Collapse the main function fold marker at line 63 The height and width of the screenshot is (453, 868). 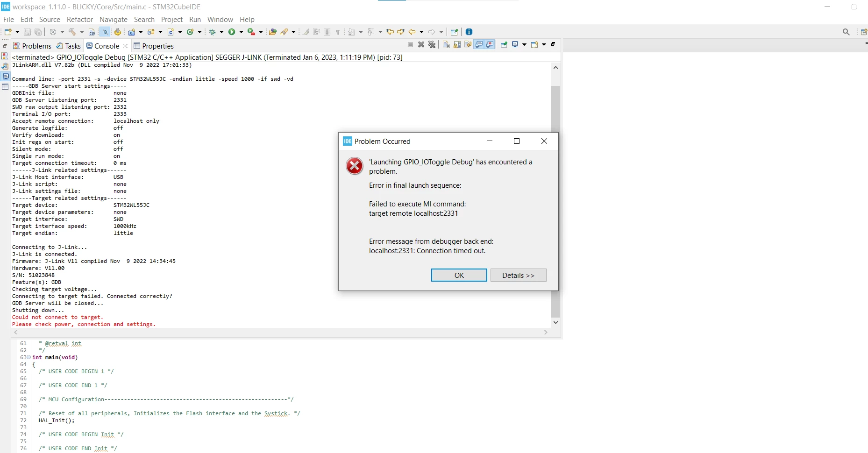29,357
